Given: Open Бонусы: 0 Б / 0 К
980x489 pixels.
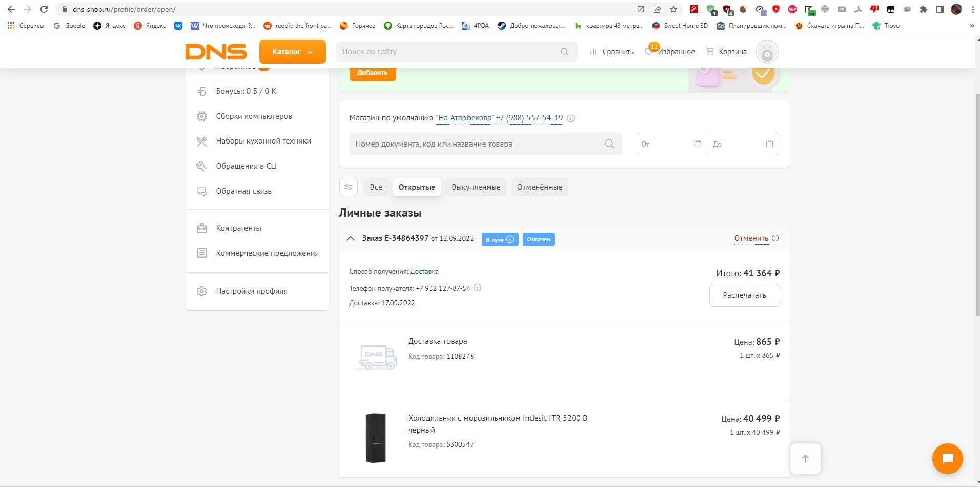Looking at the screenshot, I should coord(246,91).
